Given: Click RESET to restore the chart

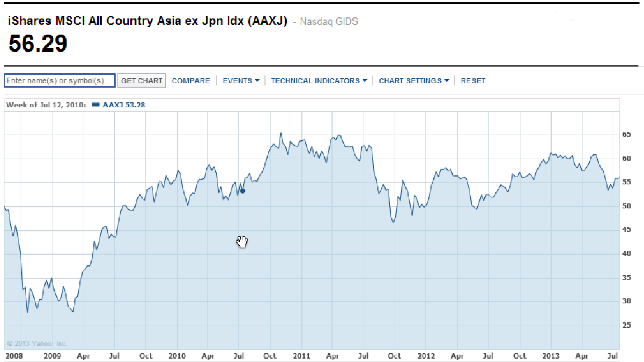Looking at the screenshot, I should pos(473,80).
